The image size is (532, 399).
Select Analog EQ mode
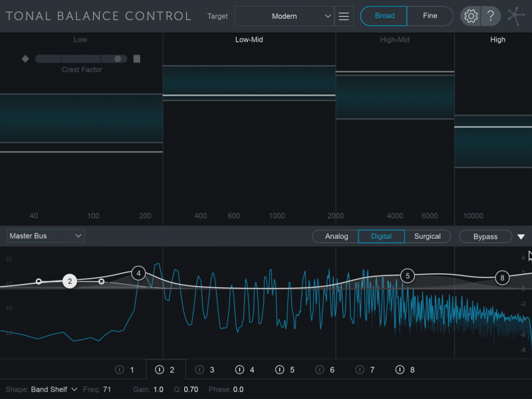point(336,237)
